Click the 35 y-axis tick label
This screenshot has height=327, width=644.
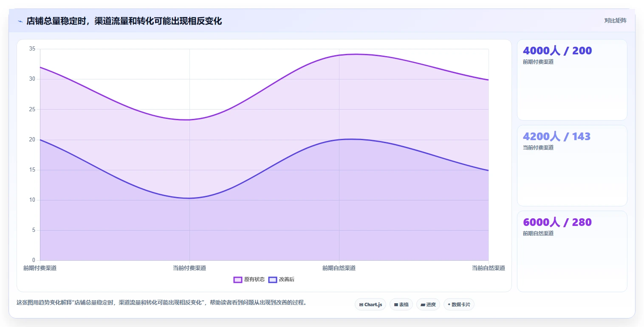click(32, 49)
